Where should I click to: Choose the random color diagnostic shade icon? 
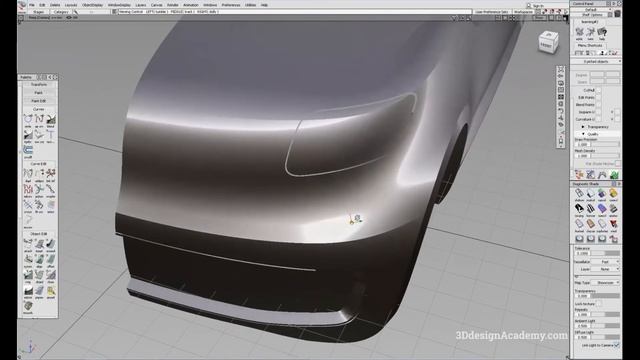pyautogui.click(x=602, y=193)
